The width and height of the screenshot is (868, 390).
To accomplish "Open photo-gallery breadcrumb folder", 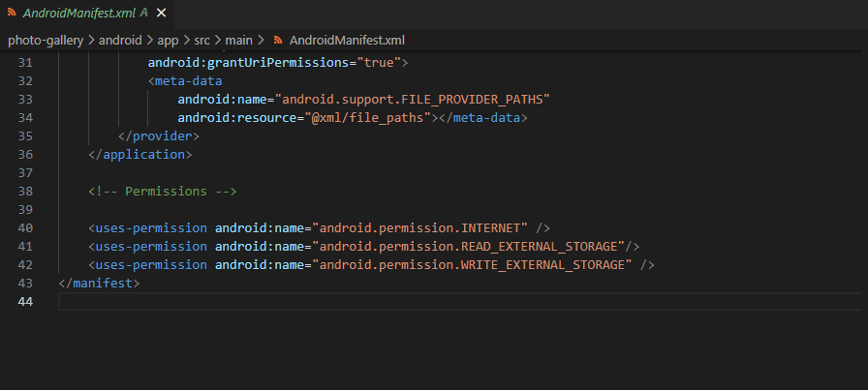I will coord(46,41).
